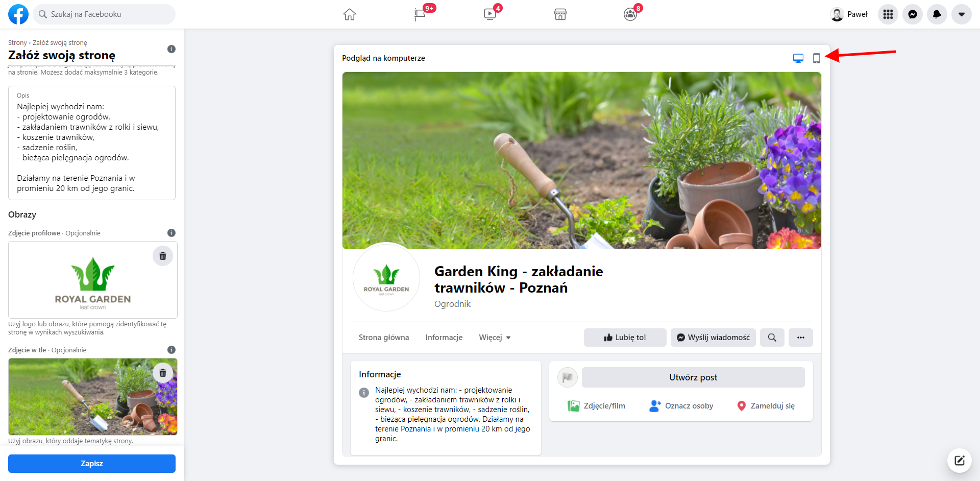
Task: Click the Facebook logo
Action: pyautogui.click(x=18, y=14)
